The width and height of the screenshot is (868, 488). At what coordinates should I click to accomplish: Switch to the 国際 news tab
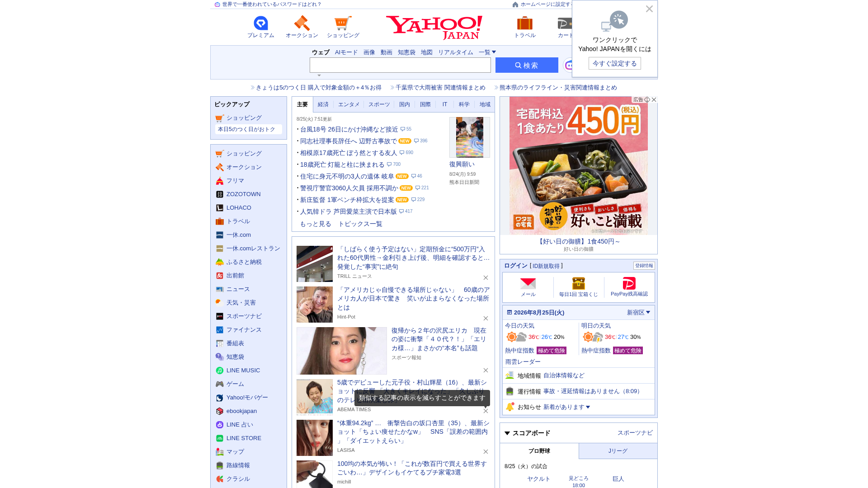[x=425, y=104]
